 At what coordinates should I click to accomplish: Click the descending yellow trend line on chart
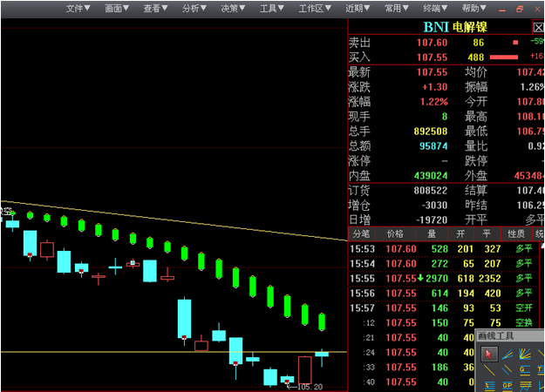174,220
